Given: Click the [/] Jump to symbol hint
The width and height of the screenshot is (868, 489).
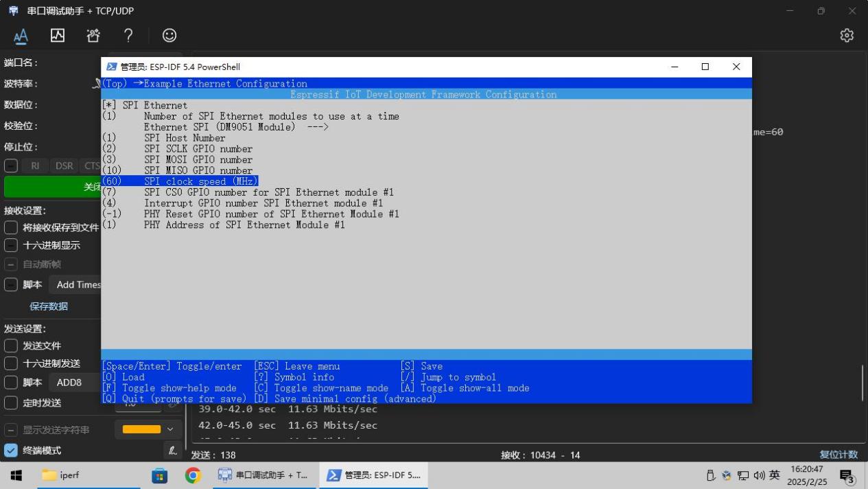Looking at the screenshot, I should (x=447, y=377).
